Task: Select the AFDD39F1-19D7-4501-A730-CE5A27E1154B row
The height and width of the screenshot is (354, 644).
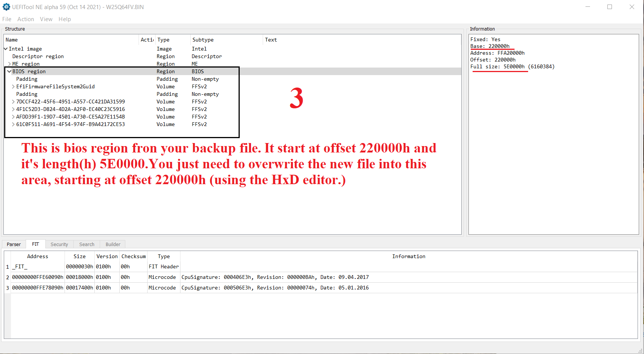Action: pos(233,117)
